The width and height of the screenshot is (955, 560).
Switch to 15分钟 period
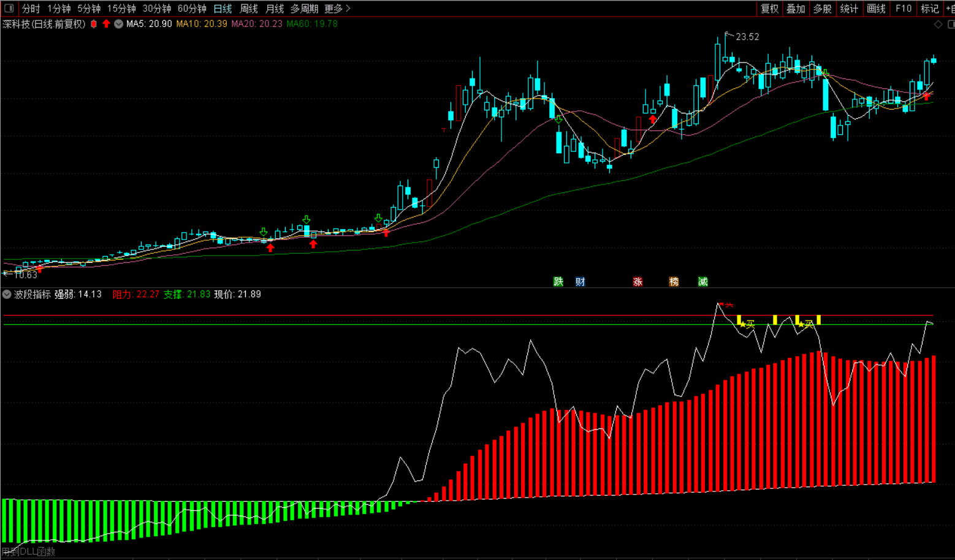pos(121,9)
